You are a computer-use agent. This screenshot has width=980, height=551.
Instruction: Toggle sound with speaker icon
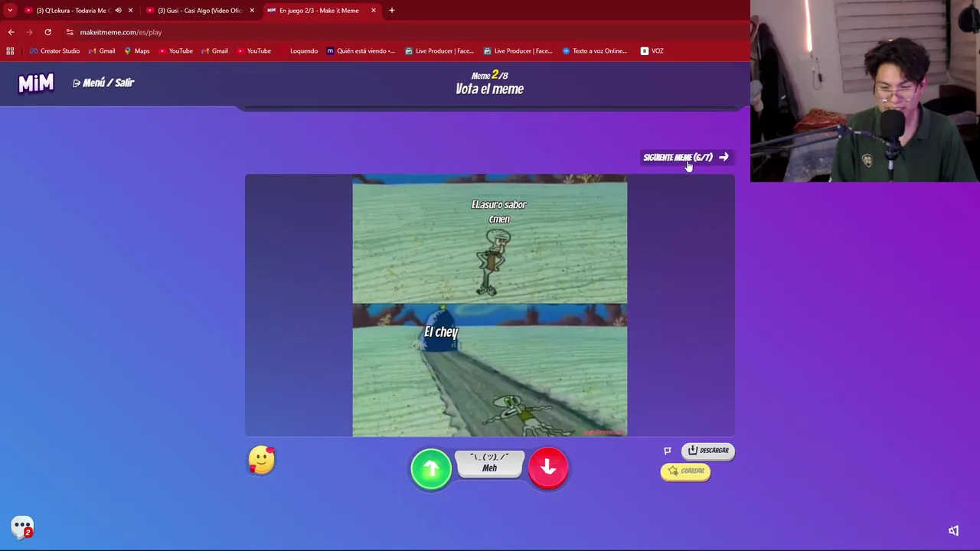pyautogui.click(x=953, y=530)
